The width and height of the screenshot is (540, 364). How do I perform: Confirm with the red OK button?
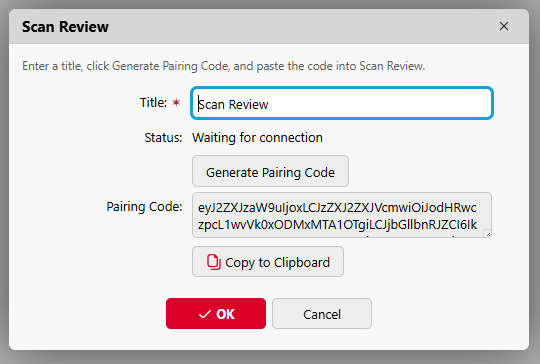pos(216,313)
